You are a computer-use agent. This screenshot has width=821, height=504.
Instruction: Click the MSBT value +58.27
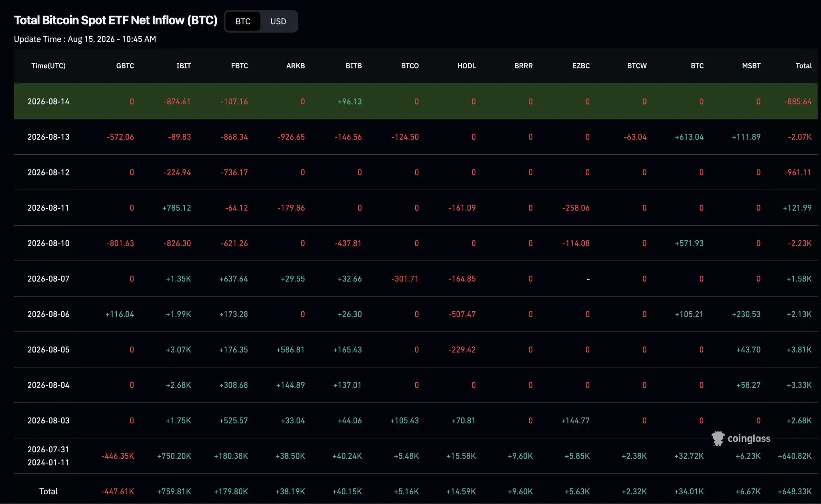748,385
